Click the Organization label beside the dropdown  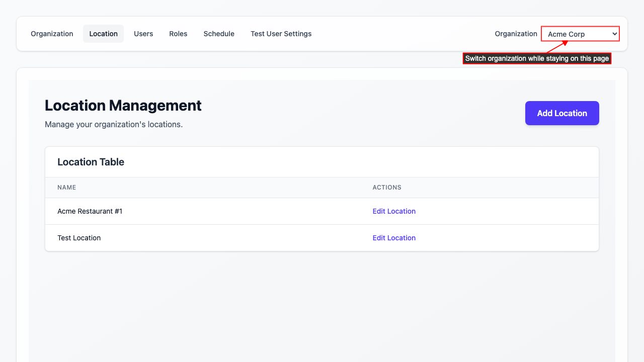click(x=516, y=34)
